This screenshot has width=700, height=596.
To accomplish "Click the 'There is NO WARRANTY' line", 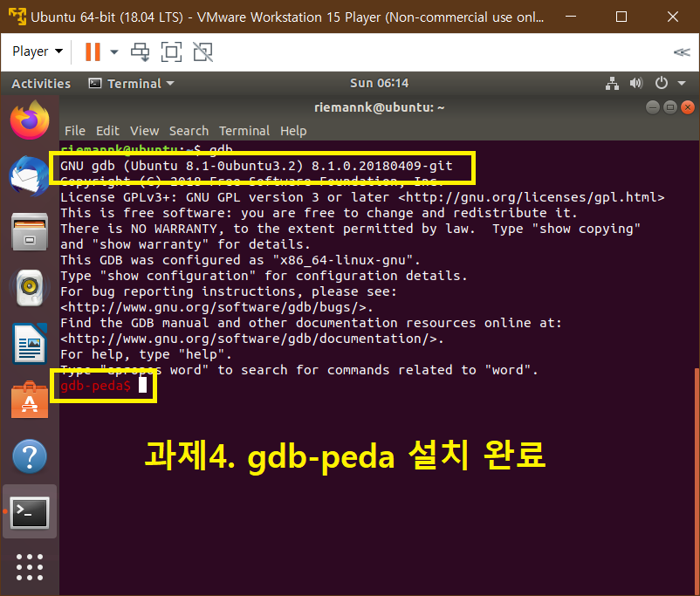I will click(x=351, y=229).
